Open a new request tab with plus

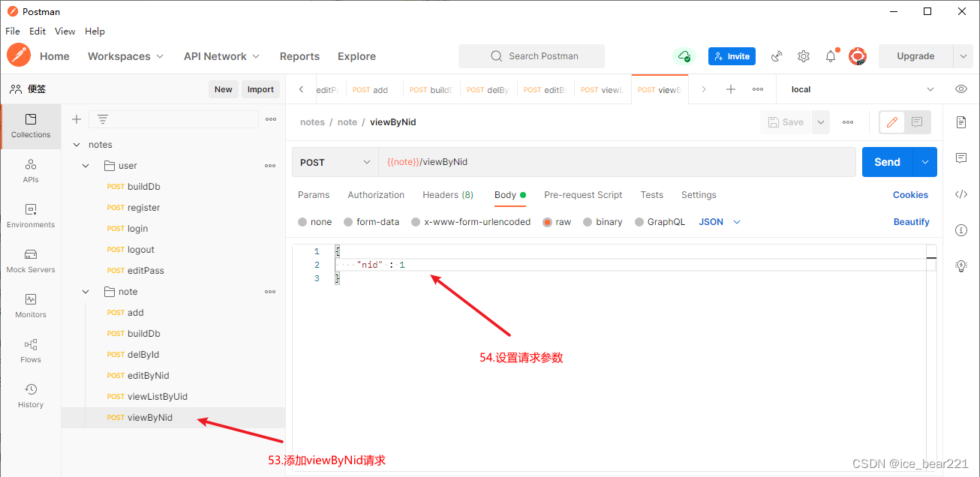tap(731, 89)
